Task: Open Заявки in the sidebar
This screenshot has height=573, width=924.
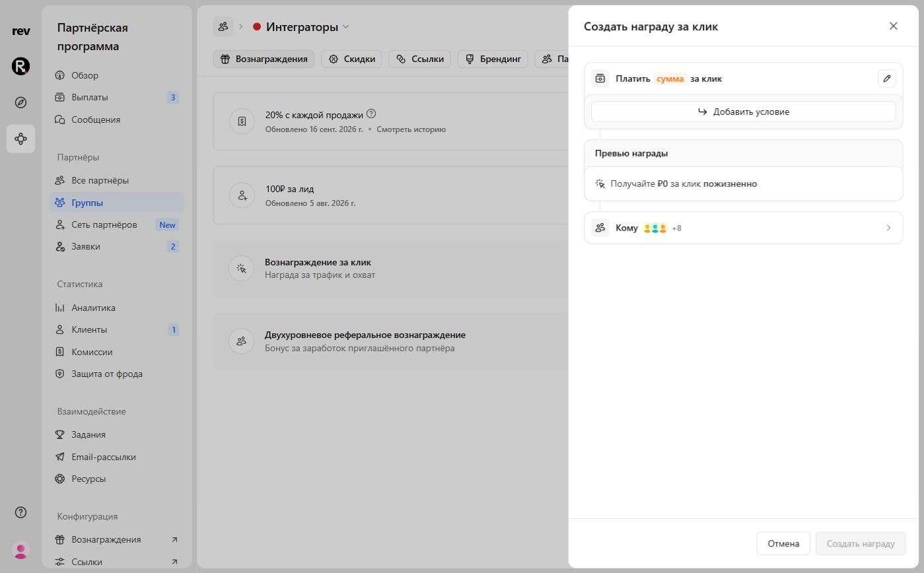Action: coord(116,246)
